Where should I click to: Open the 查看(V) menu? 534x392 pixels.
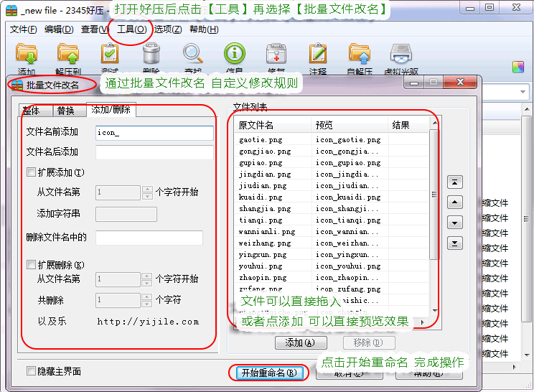tap(95, 29)
